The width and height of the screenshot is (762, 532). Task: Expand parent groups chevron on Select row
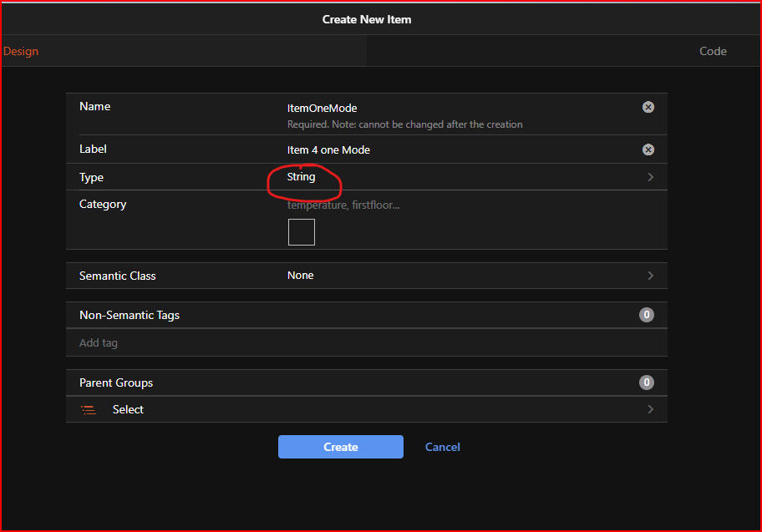(x=650, y=409)
